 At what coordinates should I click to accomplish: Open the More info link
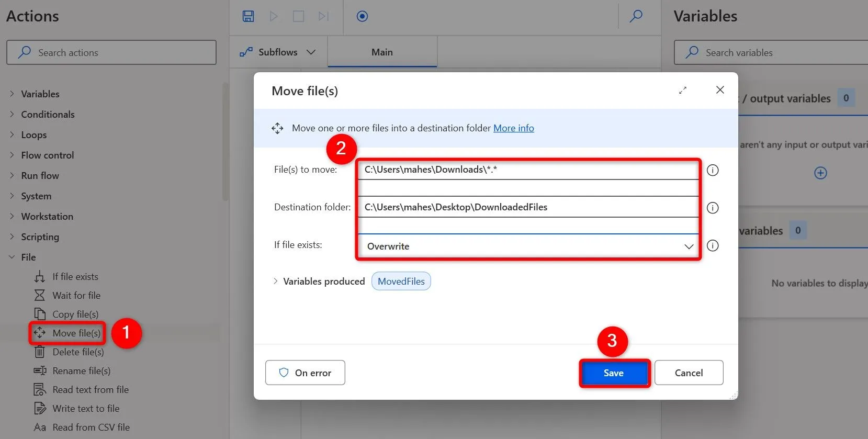[x=513, y=128]
